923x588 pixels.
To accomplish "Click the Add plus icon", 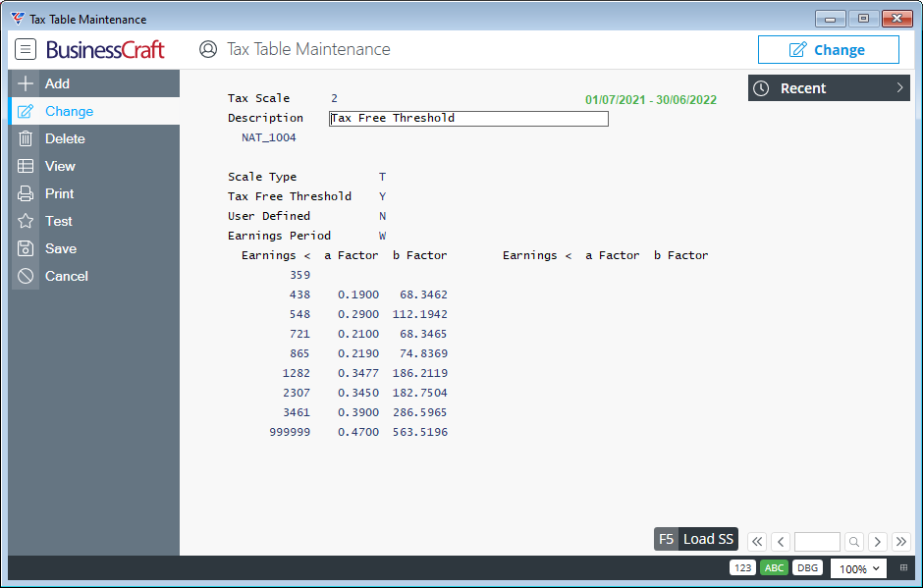I will (x=26, y=83).
